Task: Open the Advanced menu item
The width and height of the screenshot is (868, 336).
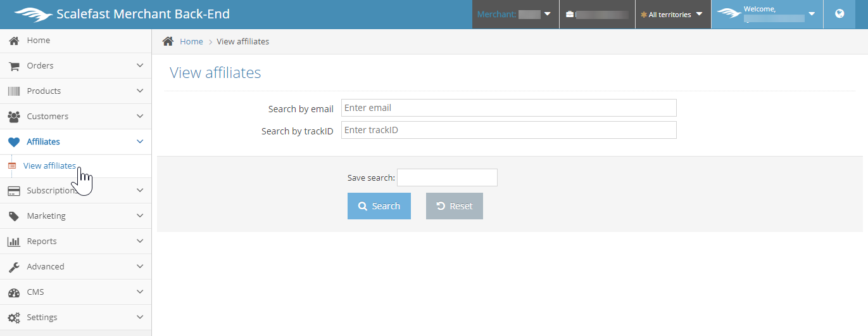Action: [x=46, y=267]
